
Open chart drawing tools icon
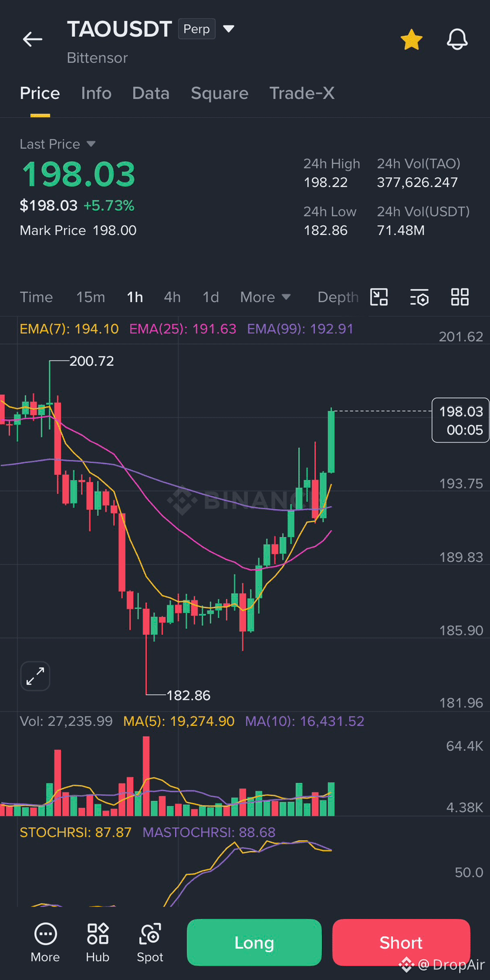(379, 297)
